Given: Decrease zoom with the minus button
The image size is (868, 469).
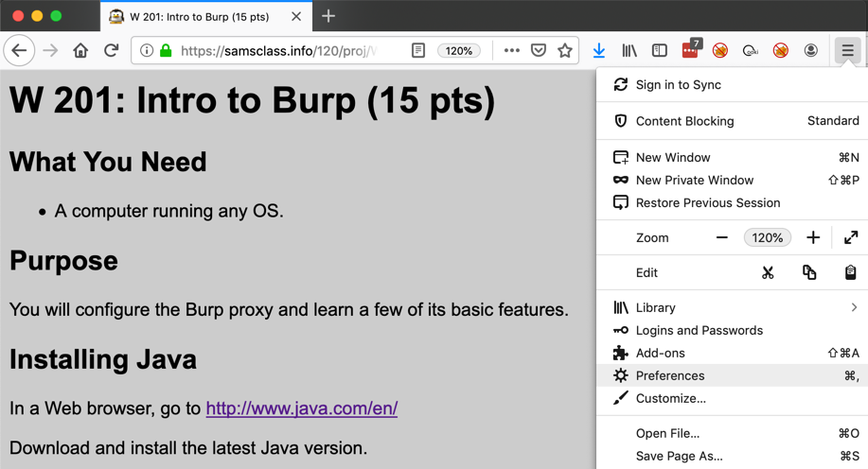Looking at the screenshot, I should (x=722, y=238).
